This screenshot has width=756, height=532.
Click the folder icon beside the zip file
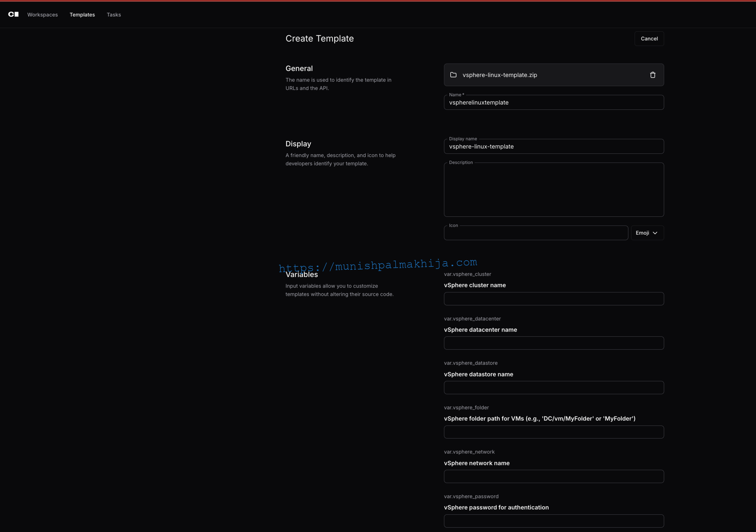pyautogui.click(x=453, y=75)
